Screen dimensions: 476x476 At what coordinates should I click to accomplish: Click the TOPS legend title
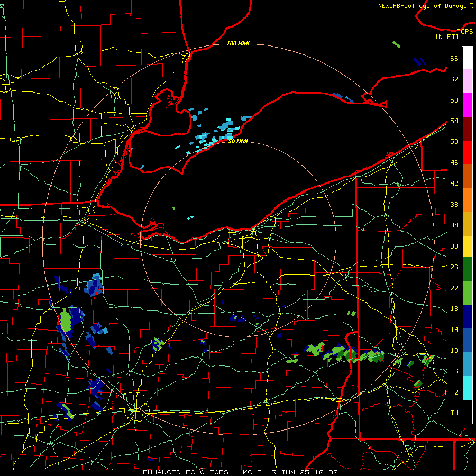click(465, 31)
